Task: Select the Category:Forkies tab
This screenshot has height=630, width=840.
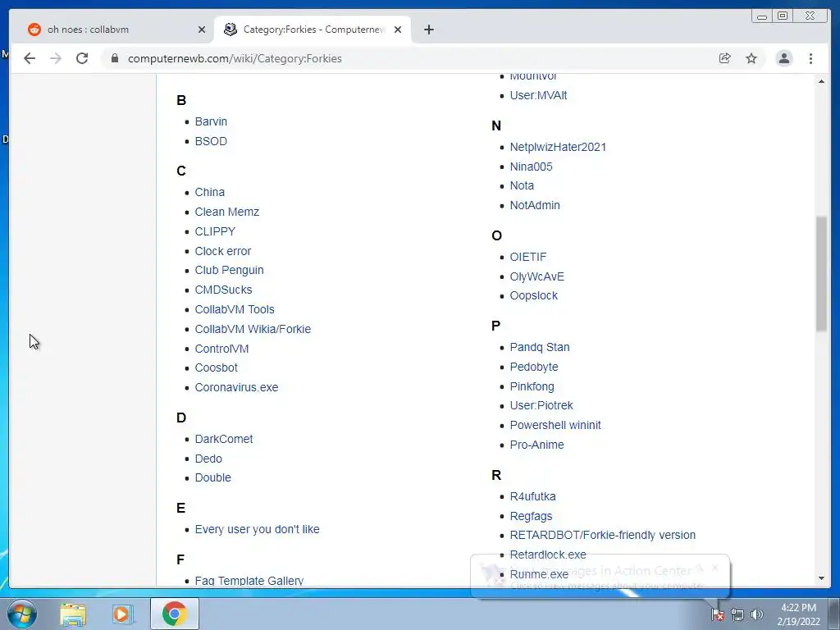Action: pos(313,30)
